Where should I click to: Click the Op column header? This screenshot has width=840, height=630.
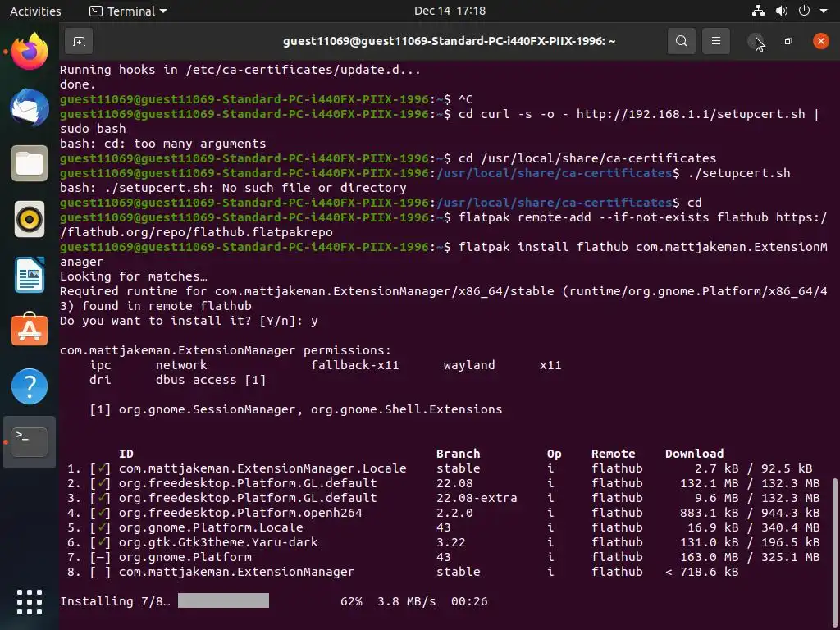pyautogui.click(x=554, y=454)
